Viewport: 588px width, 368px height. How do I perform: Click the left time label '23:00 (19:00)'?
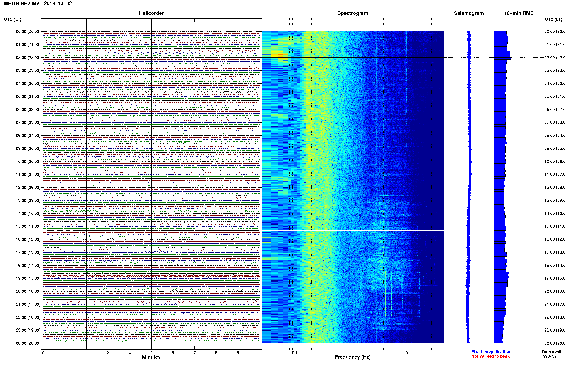[28, 330]
